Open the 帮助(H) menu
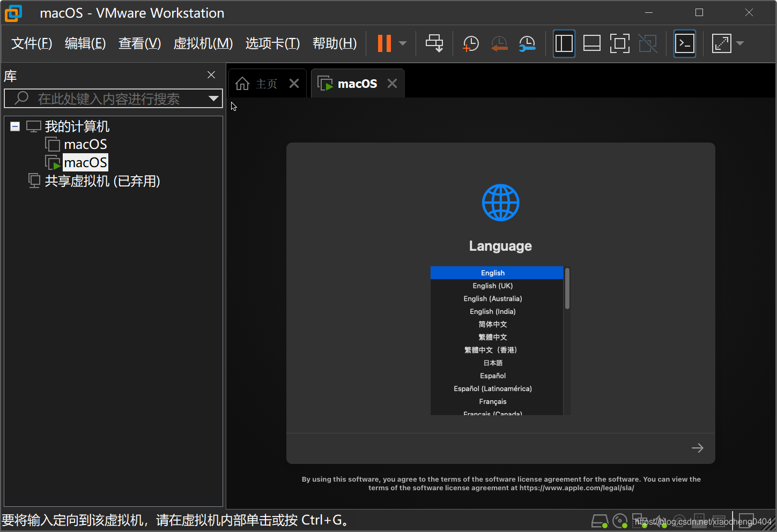Screen dimensions: 777x532 click(x=335, y=43)
